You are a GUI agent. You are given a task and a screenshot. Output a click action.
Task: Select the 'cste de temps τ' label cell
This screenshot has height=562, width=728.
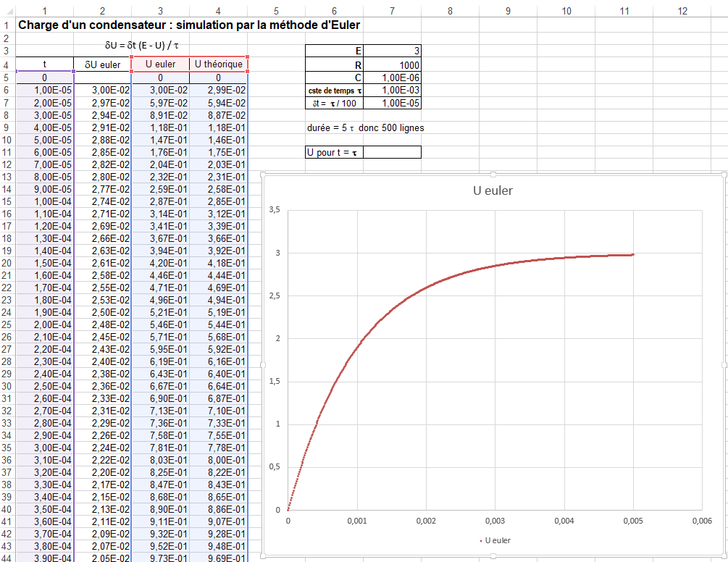click(x=333, y=89)
